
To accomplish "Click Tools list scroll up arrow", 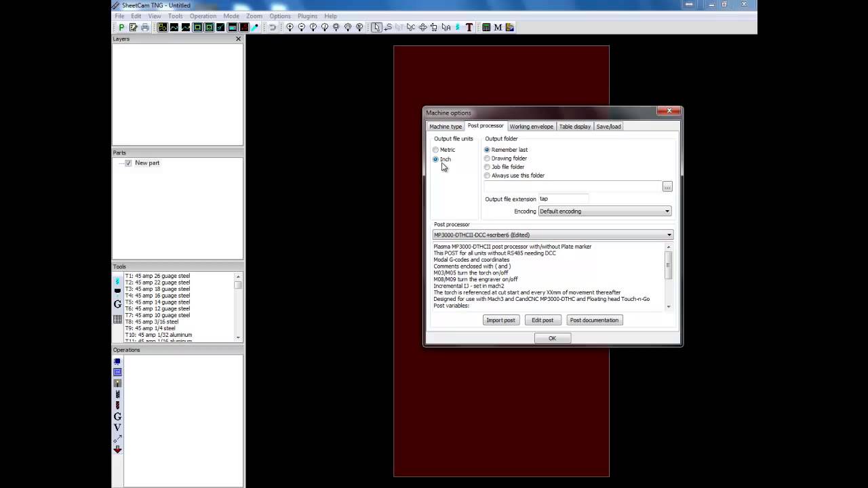I will coord(238,276).
